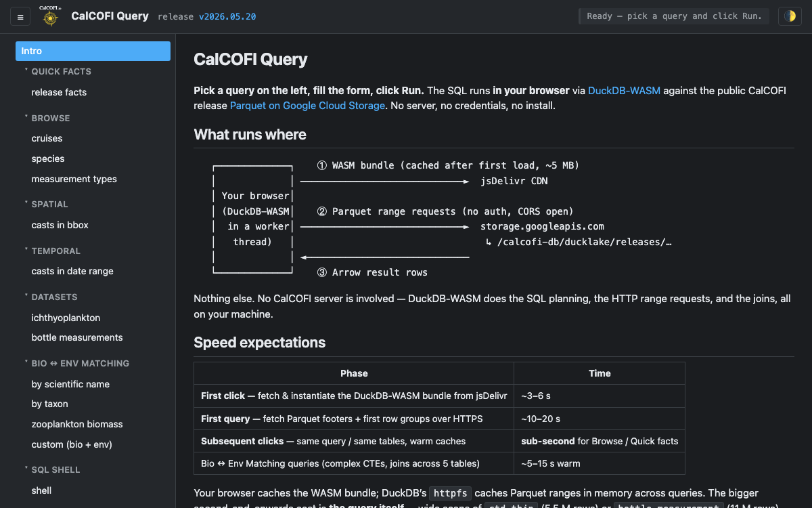The width and height of the screenshot is (812, 508).
Task: Click the 'What runs where' heading
Action: [250, 134]
